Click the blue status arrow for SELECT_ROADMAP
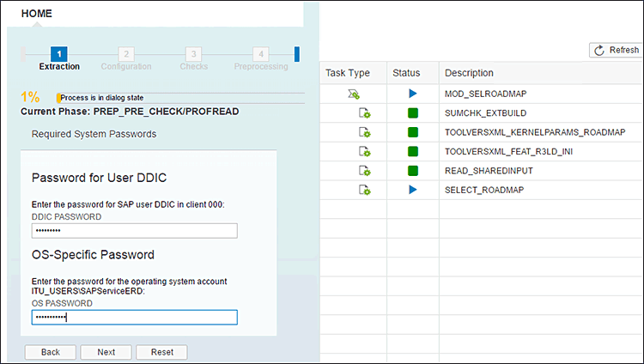This screenshot has height=364, width=644. tap(413, 189)
